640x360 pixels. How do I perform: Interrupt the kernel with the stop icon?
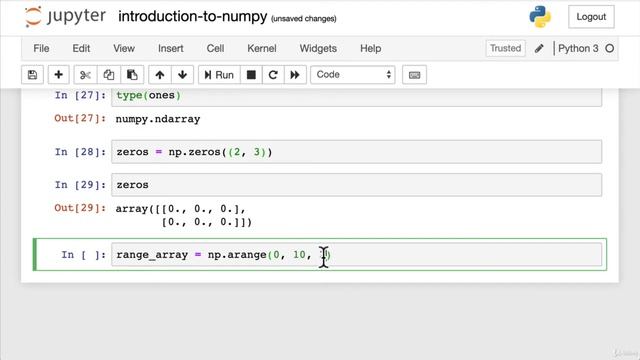251,75
